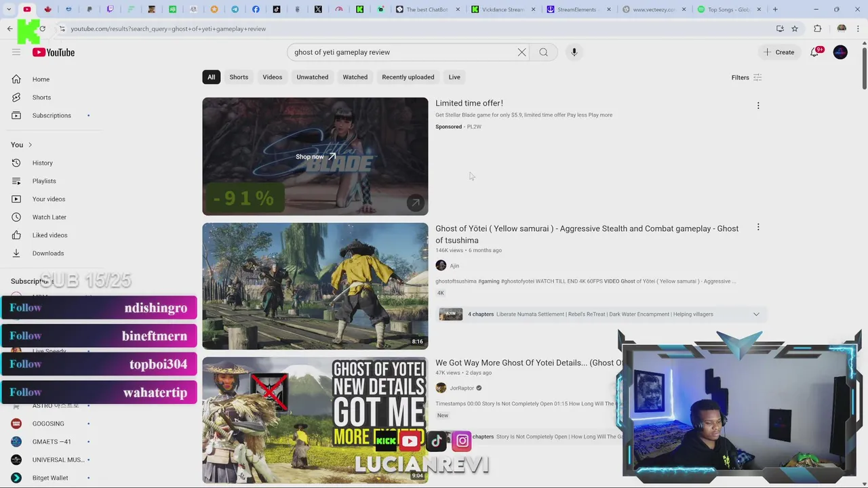
Task: Open Ghost of Yōtei Yellow samurai video title
Action: pos(587,234)
